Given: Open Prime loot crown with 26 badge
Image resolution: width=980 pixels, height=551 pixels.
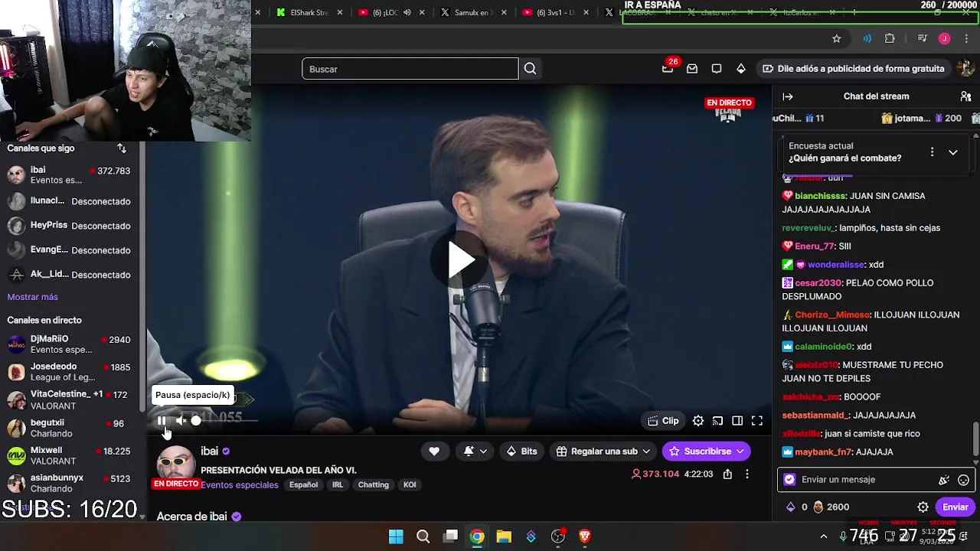Looking at the screenshot, I should tap(668, 68).
